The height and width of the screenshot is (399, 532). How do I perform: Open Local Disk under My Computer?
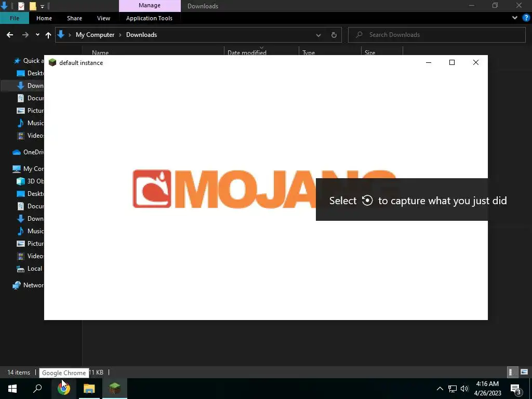pos(31,269)
